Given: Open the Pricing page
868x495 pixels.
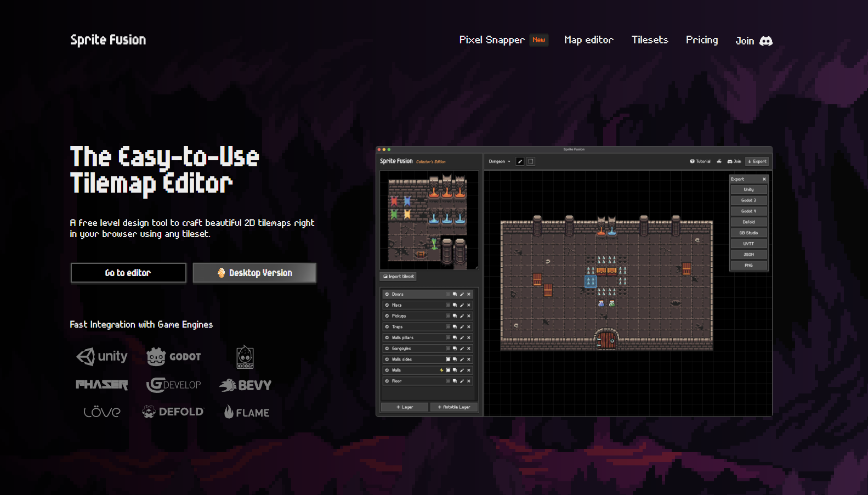Looking at the screenshot, I should coord(702,40).
